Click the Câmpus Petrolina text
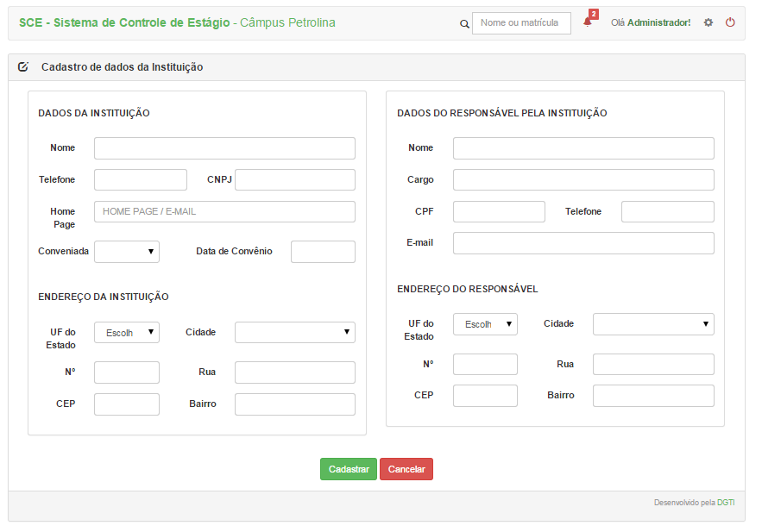Viewport: 762px width, 532px height. 287,22
